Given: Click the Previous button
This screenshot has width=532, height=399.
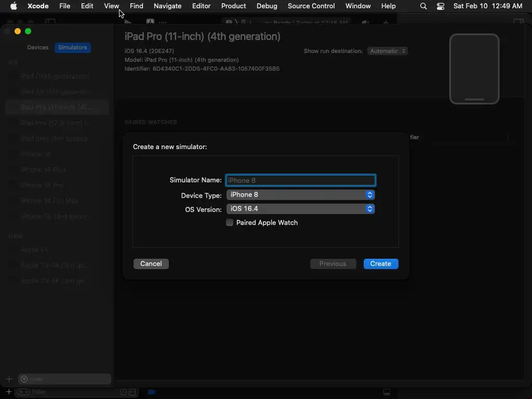Looking at the screenshot, I should [333, 263].
